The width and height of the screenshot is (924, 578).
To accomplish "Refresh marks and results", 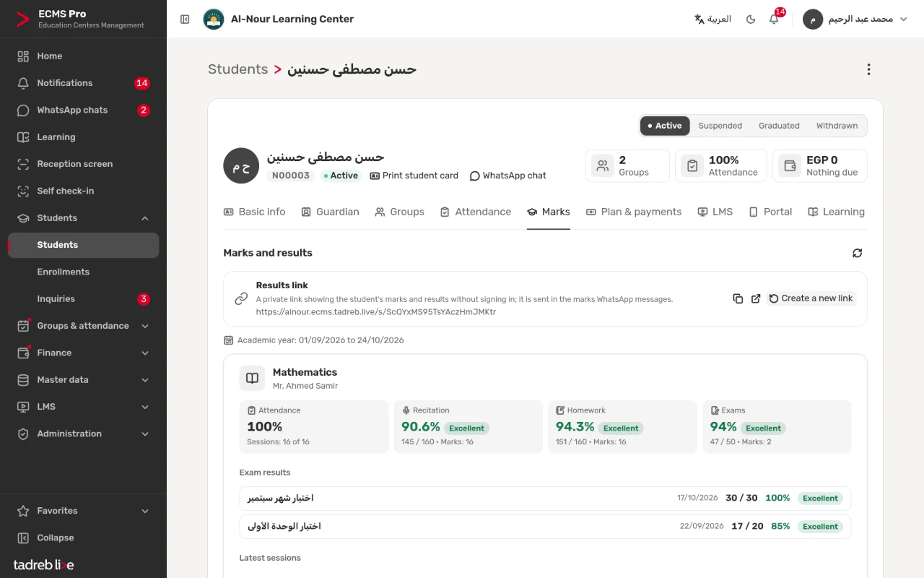I will click(x=857, y=253).
